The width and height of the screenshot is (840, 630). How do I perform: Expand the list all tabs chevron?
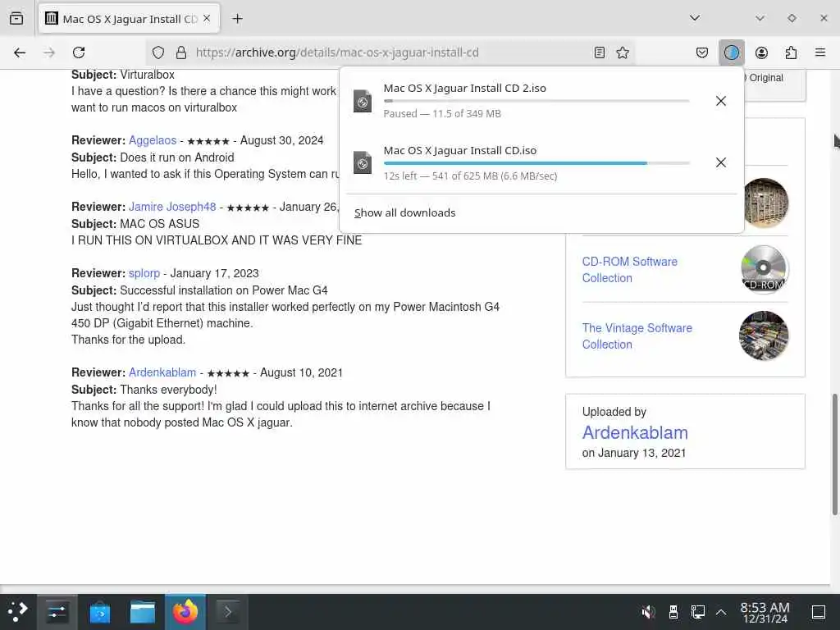pos(695,18)
